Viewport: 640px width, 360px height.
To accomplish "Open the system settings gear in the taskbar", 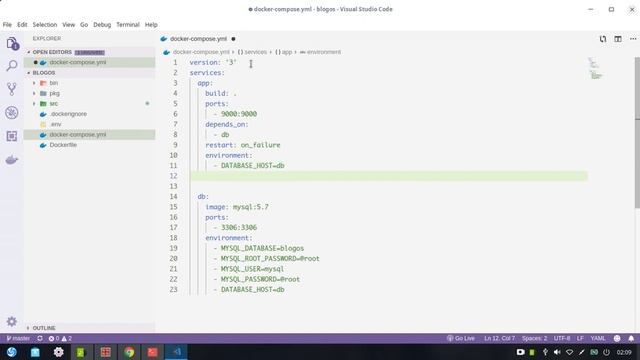I will pyautogui.click(x=59, y=352).
